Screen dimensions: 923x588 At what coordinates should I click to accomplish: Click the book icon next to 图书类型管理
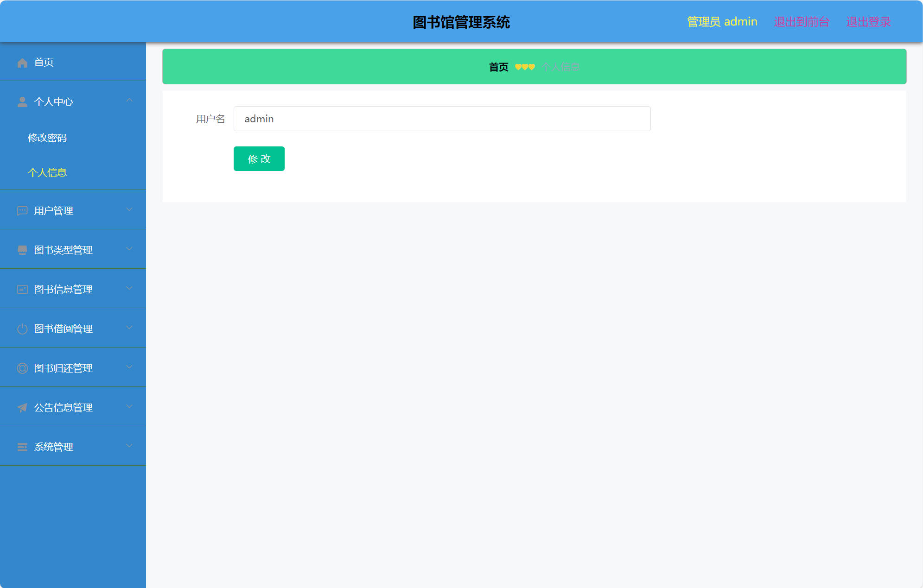22,249
